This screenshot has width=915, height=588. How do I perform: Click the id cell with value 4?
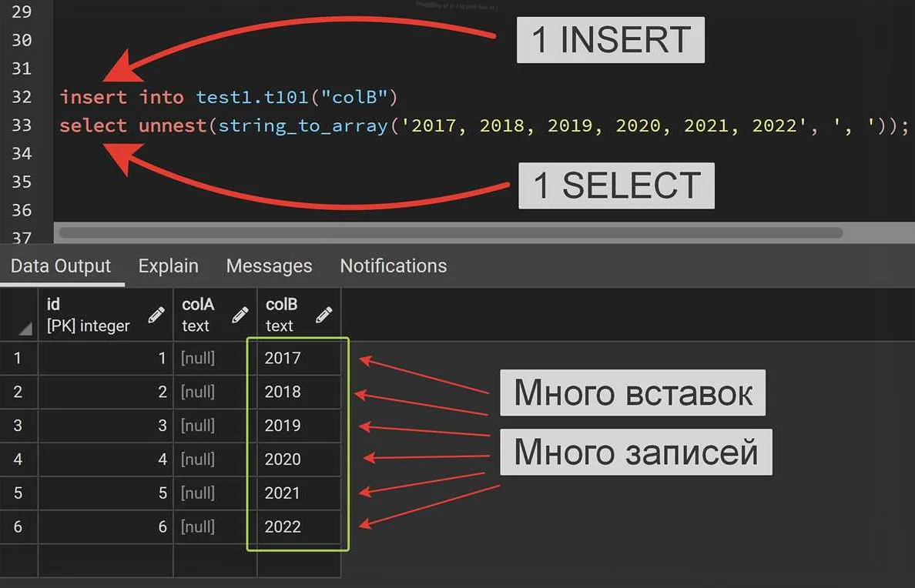pyautogui.click(x=106, y=459)
